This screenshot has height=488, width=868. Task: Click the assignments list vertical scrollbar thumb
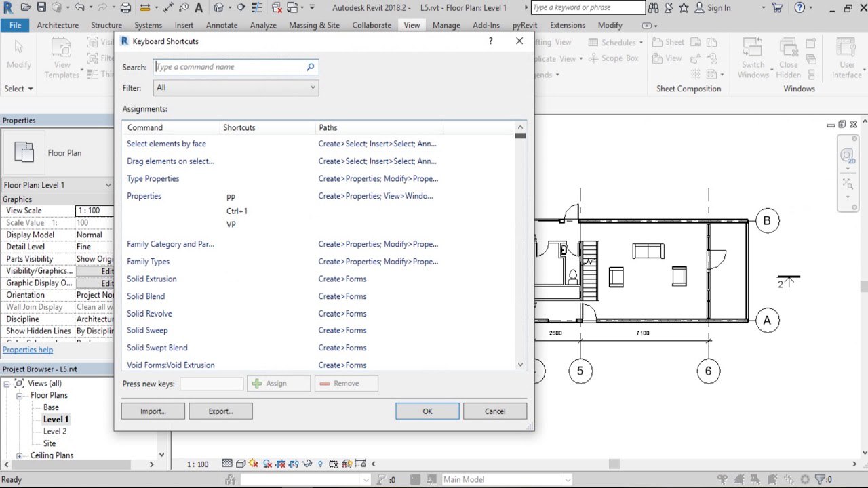(520, 136)
